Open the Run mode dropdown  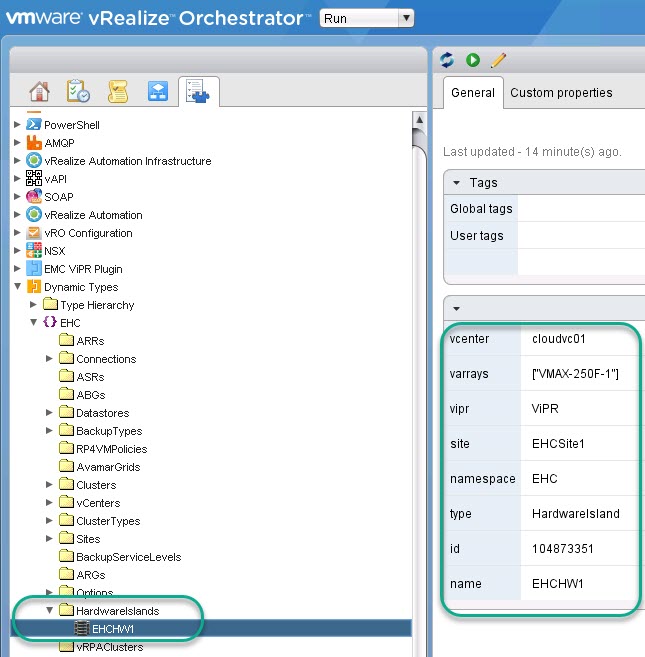point(366,18)
